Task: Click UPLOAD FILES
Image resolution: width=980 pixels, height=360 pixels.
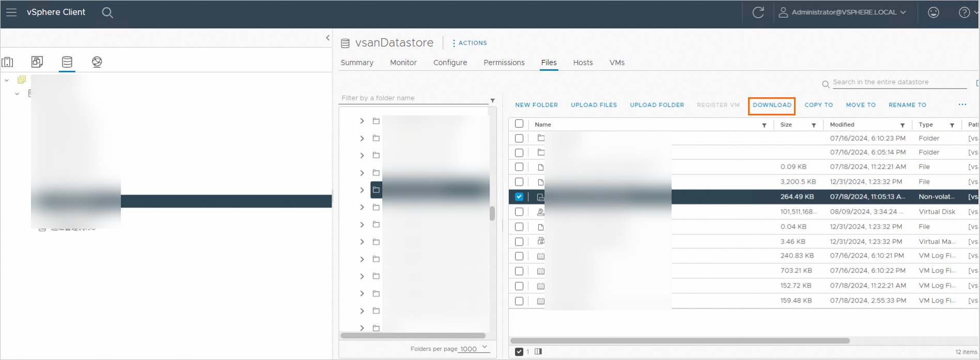Action: 594,105
